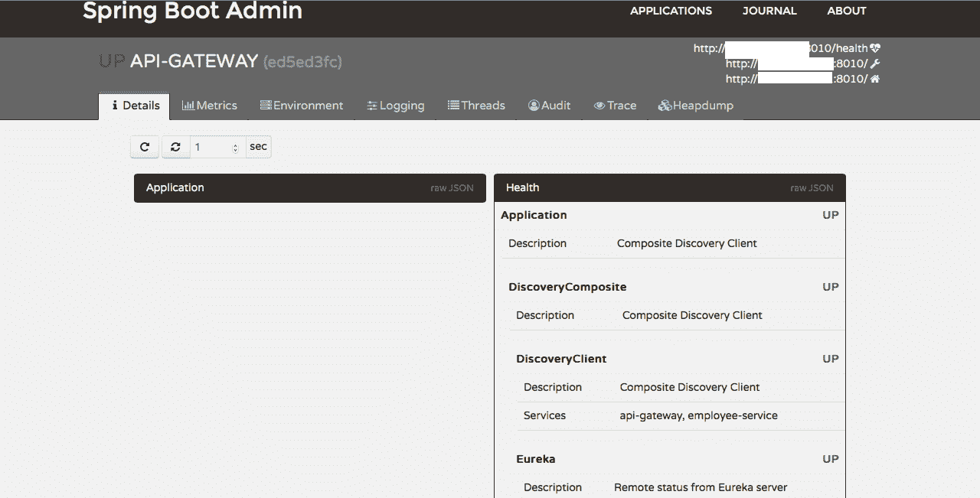Click the single refresh button
The image size is (980, 498).
click(145, 147)
